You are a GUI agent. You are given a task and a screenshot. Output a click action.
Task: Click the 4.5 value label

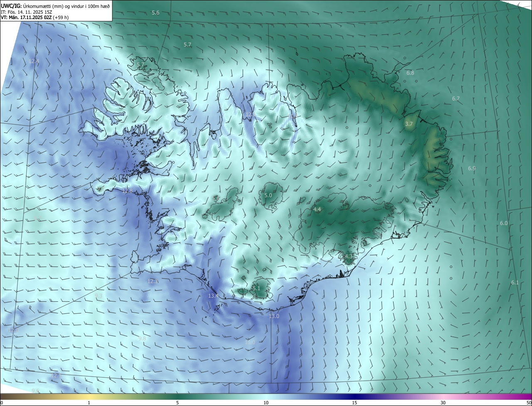348,257
